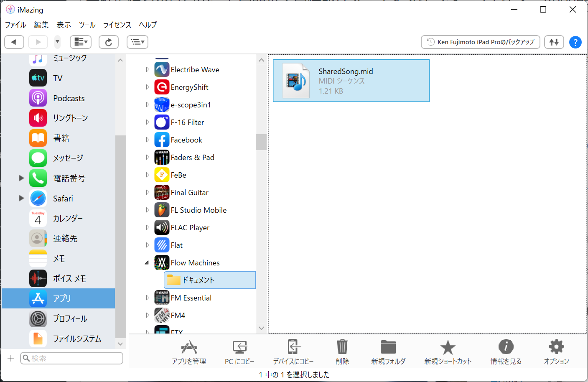Select カレンダー in the sidebar
Viewport: 588px width, 382px height.
[58, 219]
